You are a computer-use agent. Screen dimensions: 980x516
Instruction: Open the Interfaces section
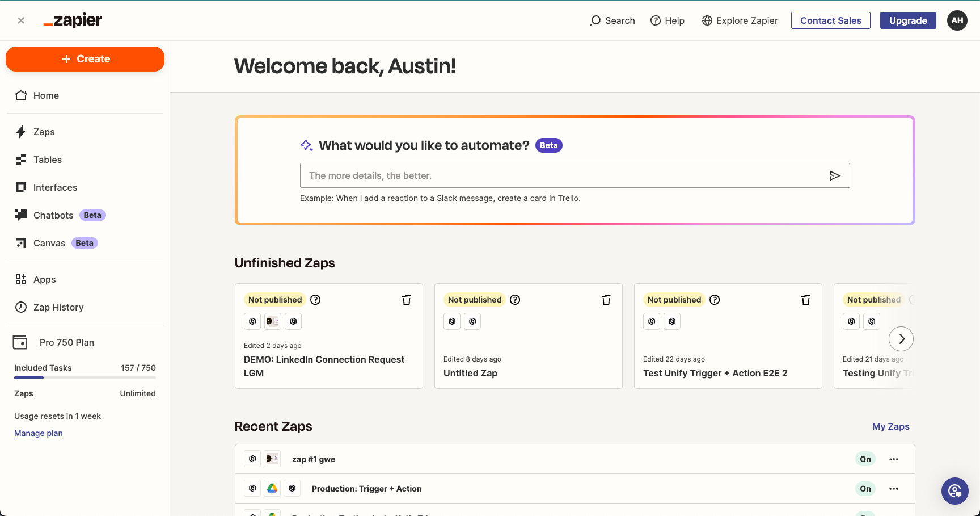pos(55,187)
